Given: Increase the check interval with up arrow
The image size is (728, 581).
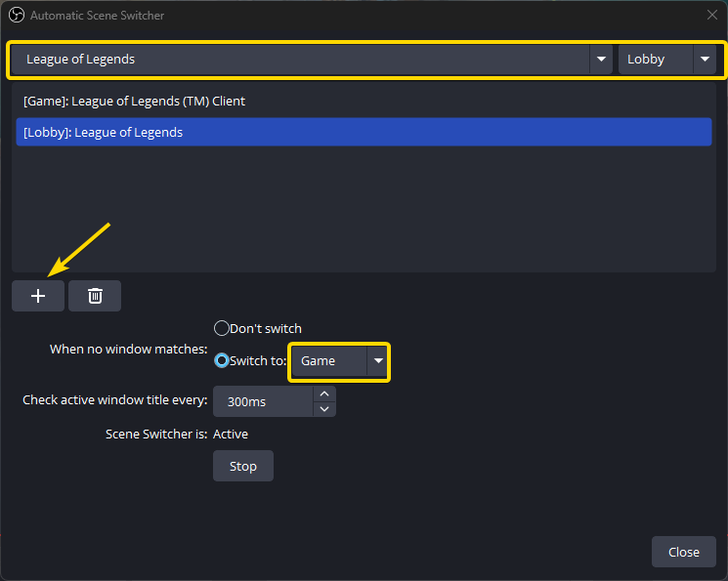Looking at the screenshot, I should (324, 394).
